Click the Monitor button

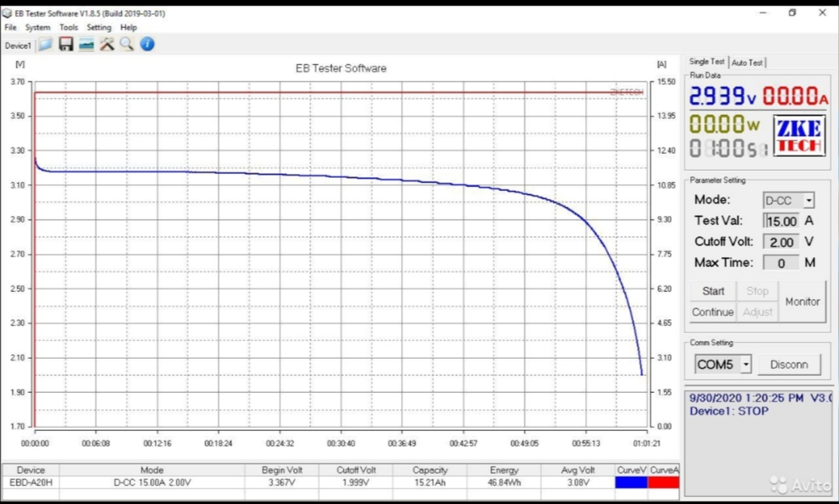click(x=802, y=301)
